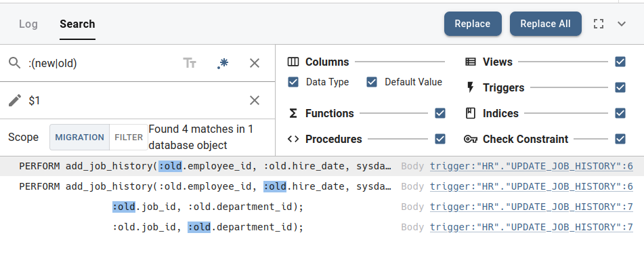Disable the Views checkbox

click(620, 62)
